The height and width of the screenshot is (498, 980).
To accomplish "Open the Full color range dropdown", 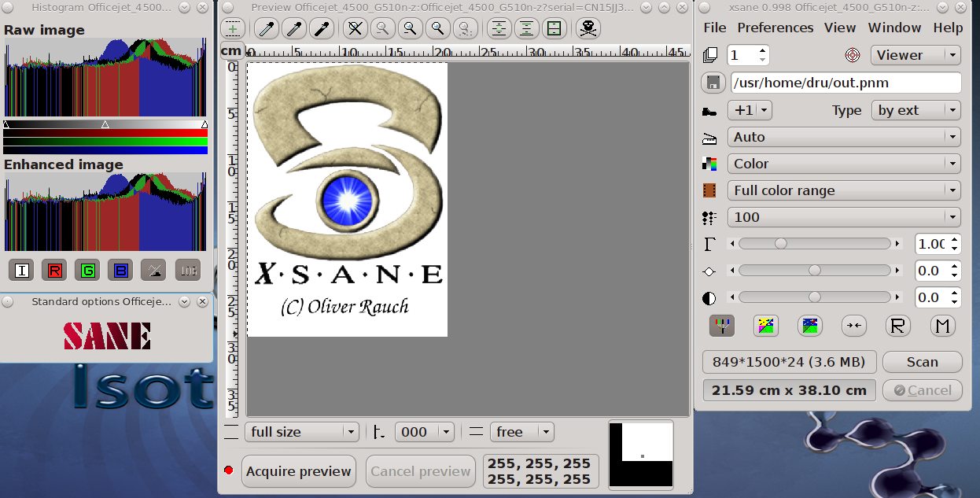I will (844, 190).
